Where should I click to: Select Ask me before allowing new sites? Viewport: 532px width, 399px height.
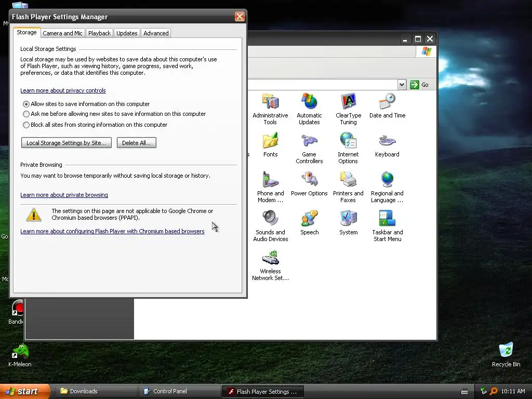(26, 114)
